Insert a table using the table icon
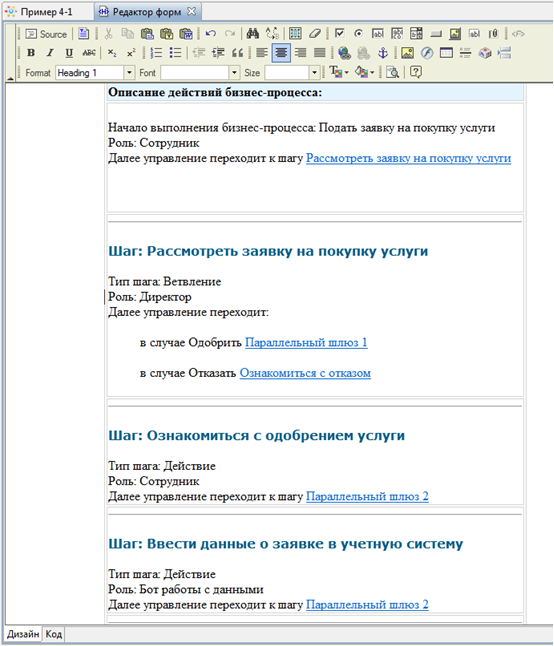Image resolution: width=554 pixels, height=646 pixels. [446, 53]
